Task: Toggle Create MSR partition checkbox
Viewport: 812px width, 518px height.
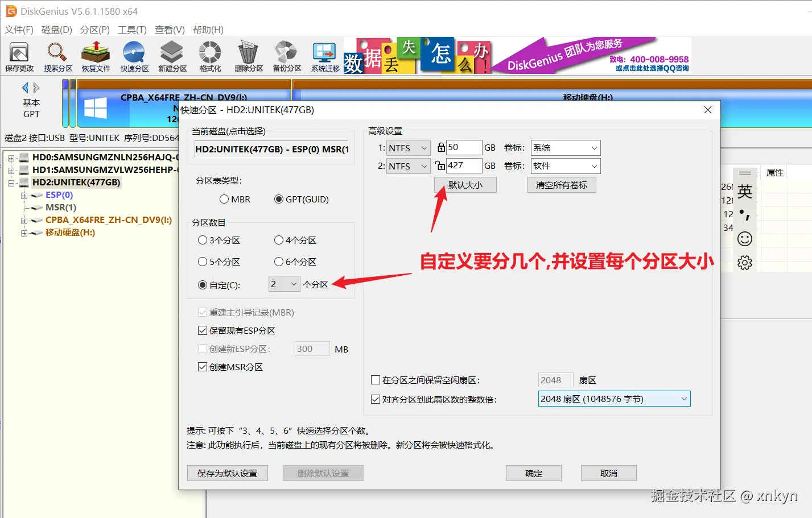Action: pyautogui.click(x=203, y=367)
